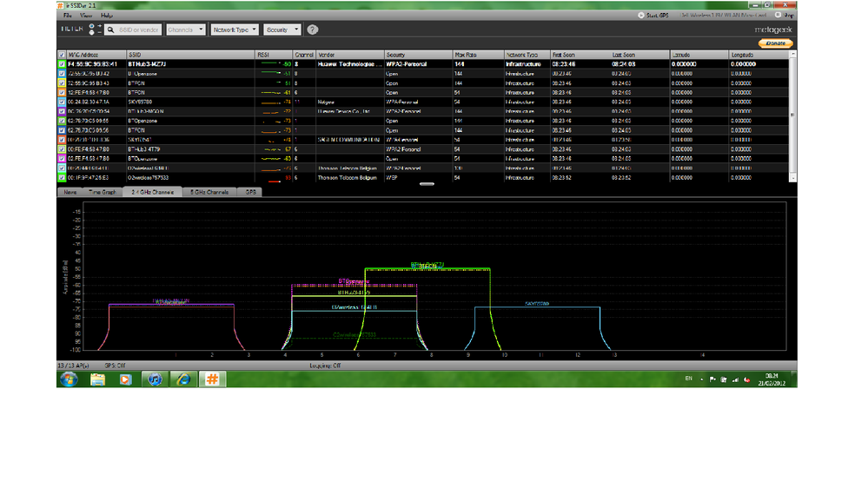Click the Donate button
Viewport: 868px width, 488px height.
coord(775,43)
